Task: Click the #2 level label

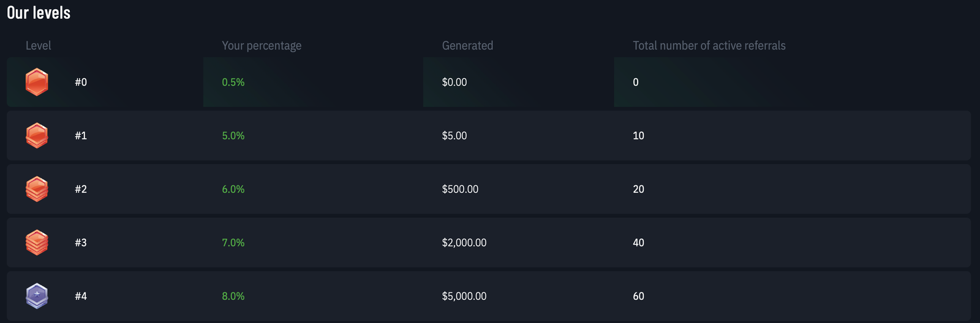Action: (81, 189)
